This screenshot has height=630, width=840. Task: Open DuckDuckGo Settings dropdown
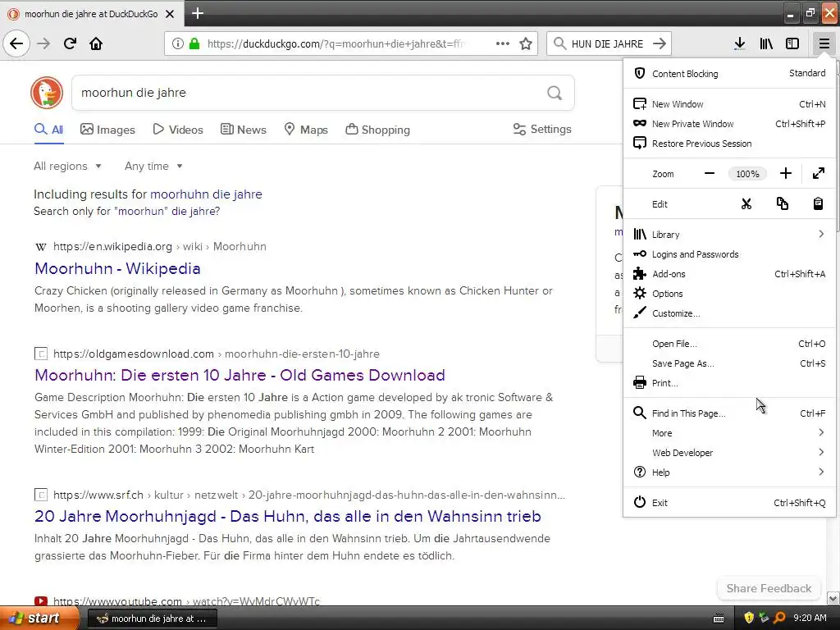point(542,129)
